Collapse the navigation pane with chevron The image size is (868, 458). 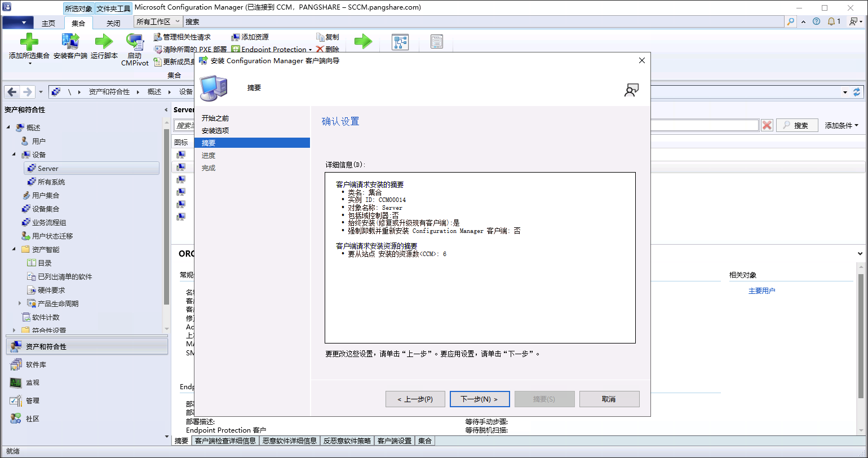[166, 109]
